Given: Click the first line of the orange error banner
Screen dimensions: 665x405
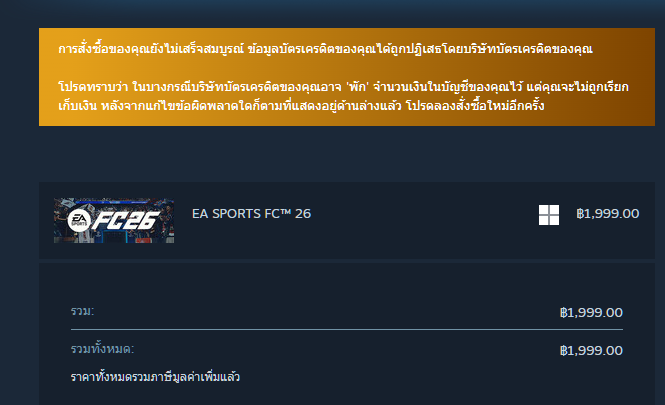Looking at the screenshot, I should (x=325, y=49).
